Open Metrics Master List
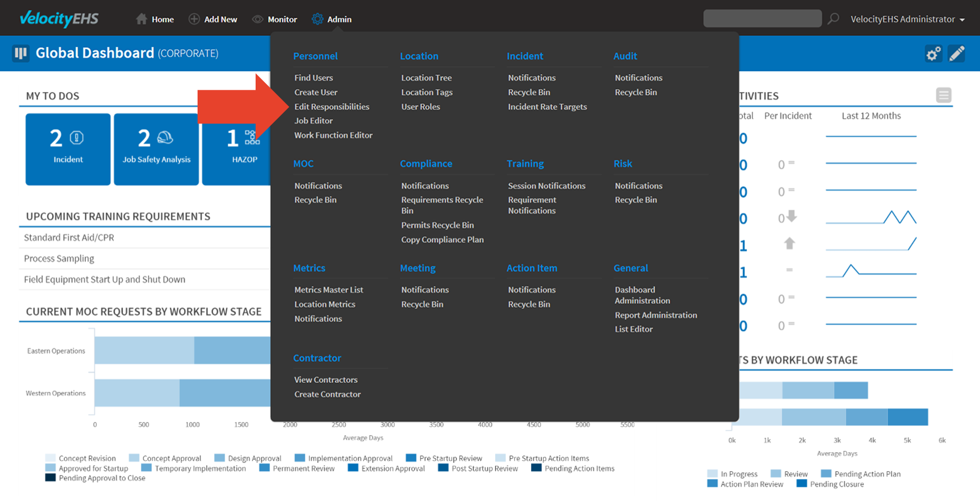This screenshot has width=980, height=502. click(329, 290)
